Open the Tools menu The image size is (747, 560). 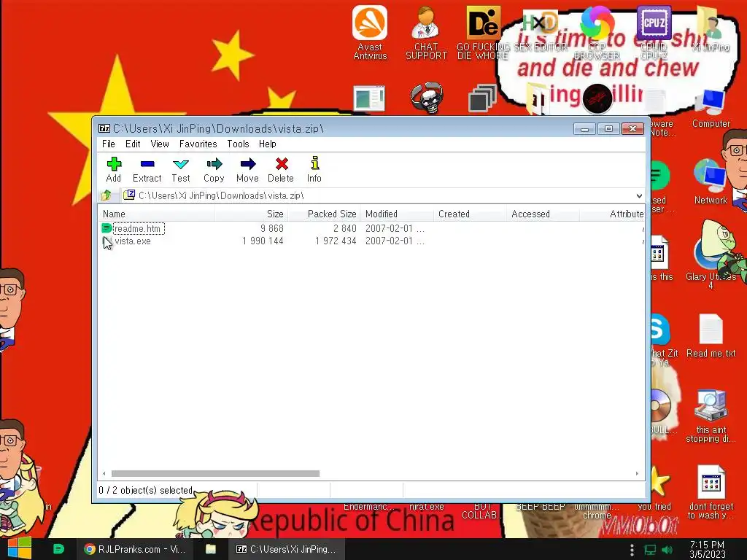pyautogui.click(x=239, y=144)
